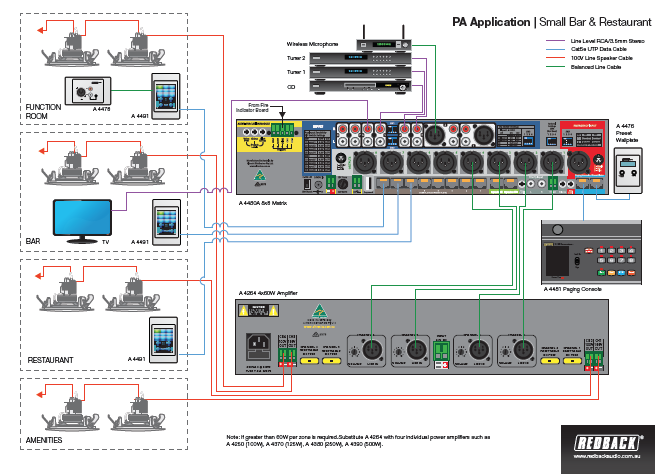Click the "A 4476 Preset Wallplate" label
This screenshot has height=474, width=672.
pyautogui.click(x=627, y=133)
